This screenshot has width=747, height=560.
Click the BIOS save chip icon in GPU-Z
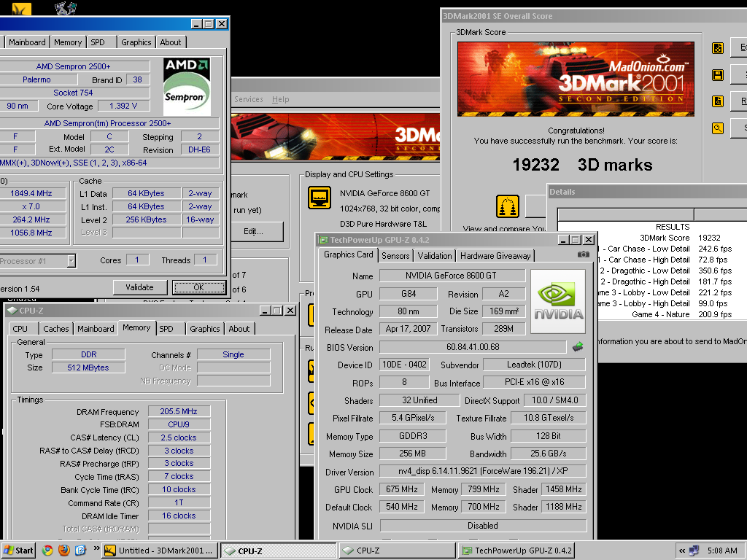pos(578,346)
